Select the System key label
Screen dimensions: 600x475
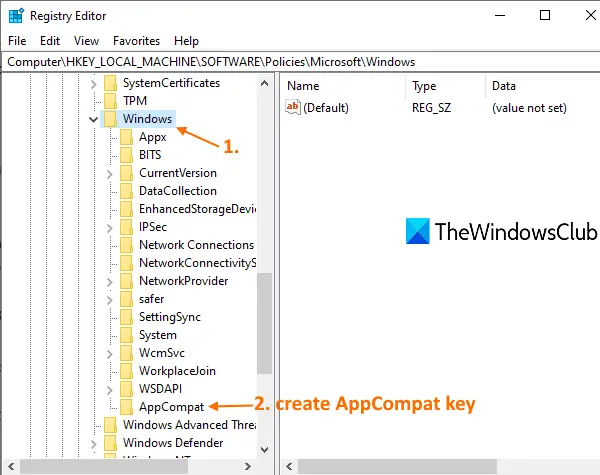pos(158,335)
